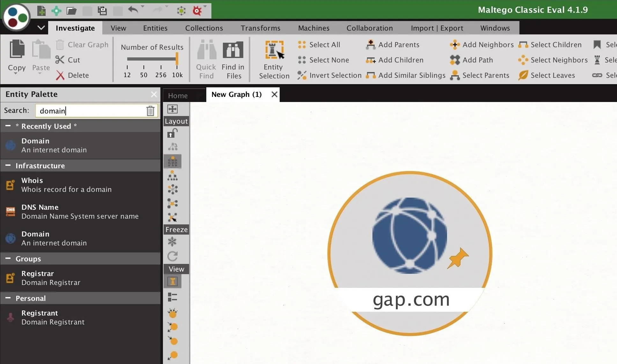Collapse the Recently Used section

[x=8, y=126]
